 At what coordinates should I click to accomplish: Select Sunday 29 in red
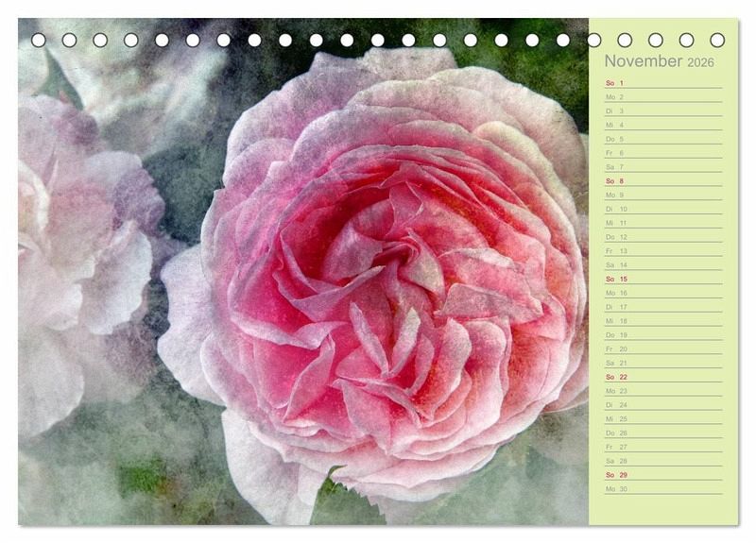click(662, 475)
